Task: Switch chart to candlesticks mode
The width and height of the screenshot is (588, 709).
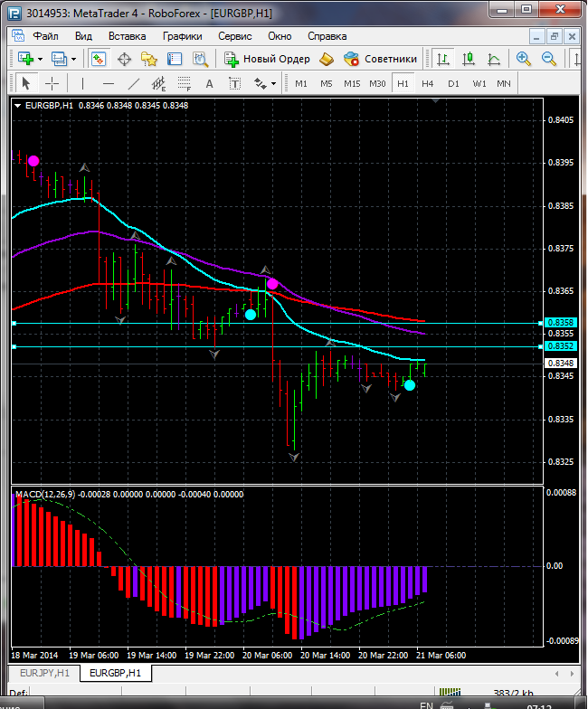Action: (469, 59)
